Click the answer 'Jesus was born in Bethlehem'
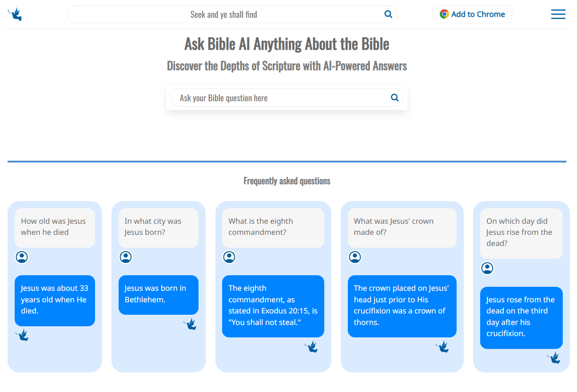 159,295
